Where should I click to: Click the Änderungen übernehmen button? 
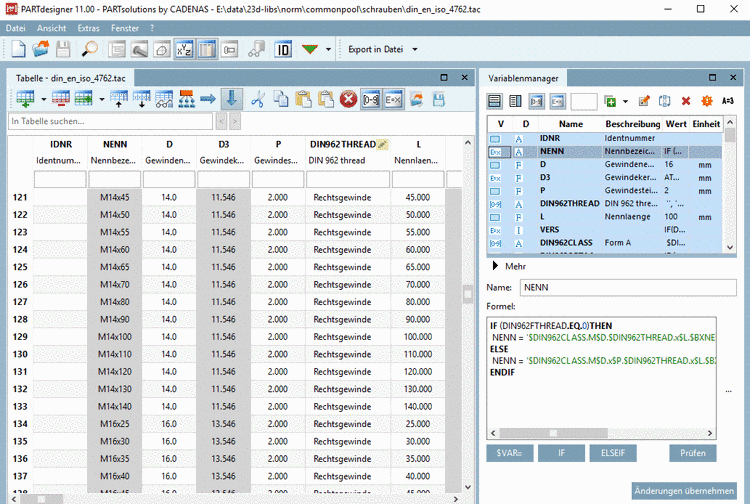coord(685,490)
